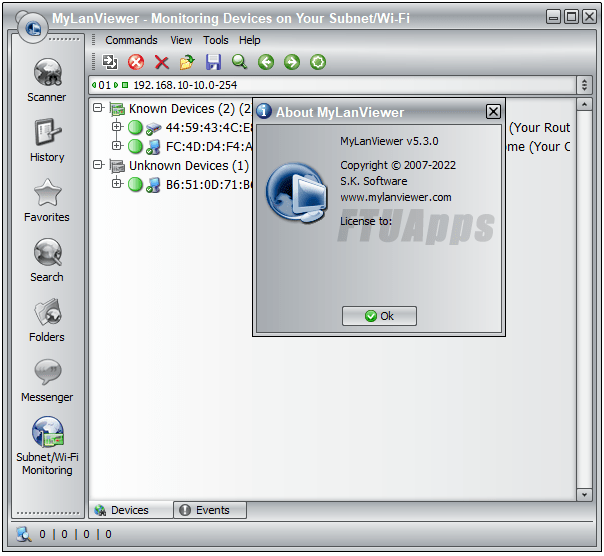This screenshot has height=556, width=604.
Task: Expand the FC:4D:D4:F4 device node
Action: 116,146
